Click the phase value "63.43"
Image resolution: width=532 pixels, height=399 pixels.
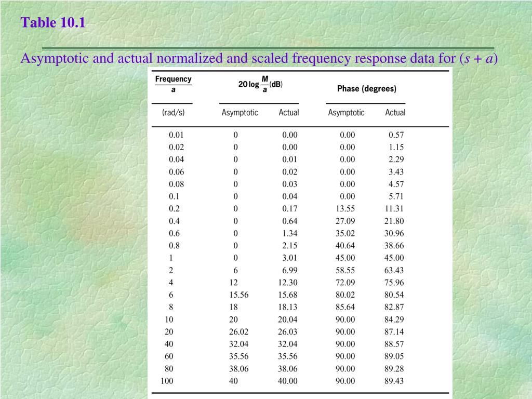point(394,270)
